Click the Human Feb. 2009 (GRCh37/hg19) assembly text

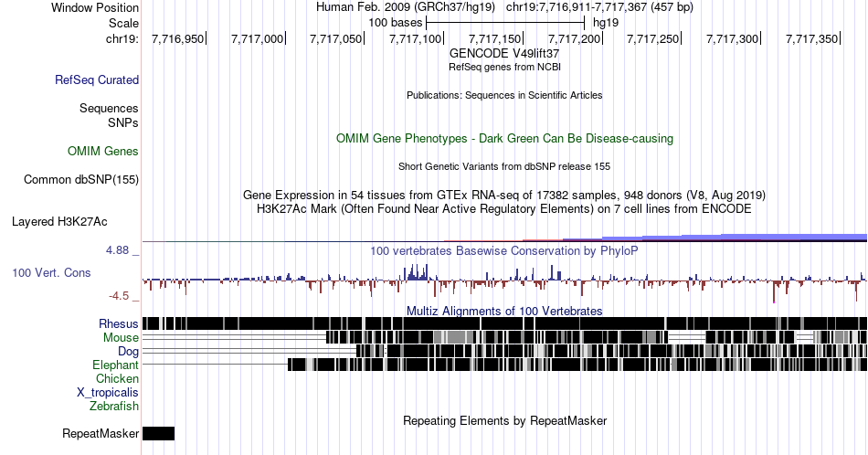pos(405,7)
